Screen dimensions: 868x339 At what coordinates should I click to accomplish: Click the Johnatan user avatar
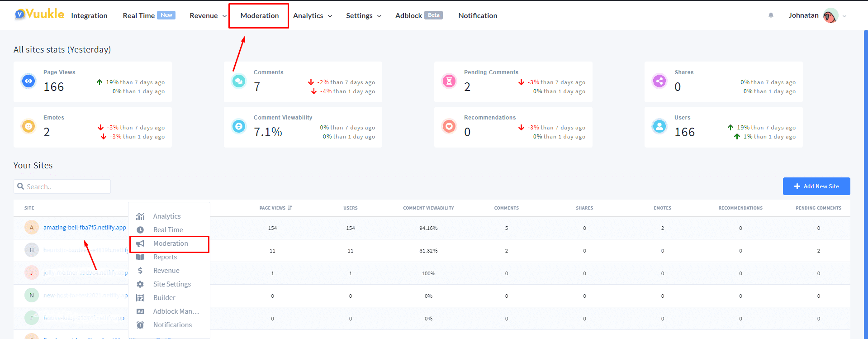tap(830, 15)
